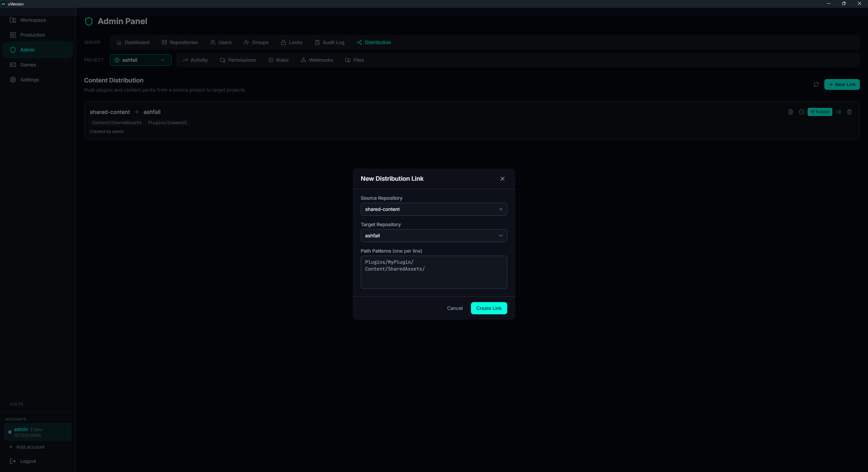Click the Admin Panel shield icon

click(89, 21)
